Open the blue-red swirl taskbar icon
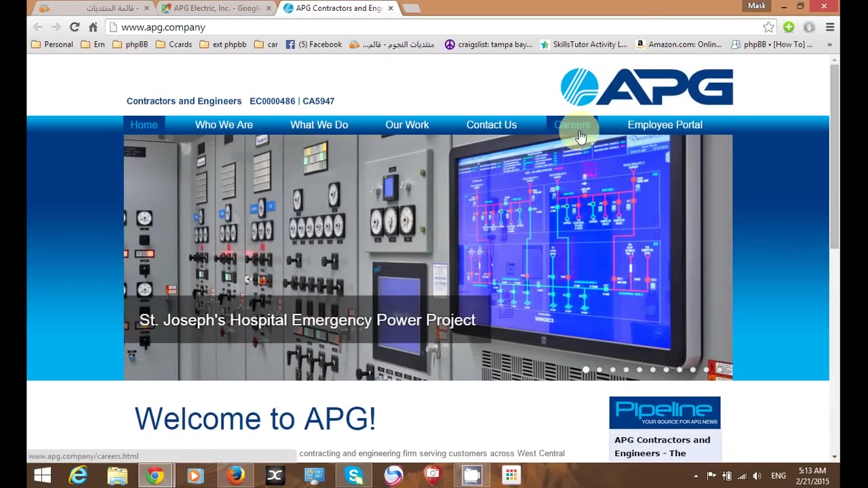The height and width of the screenshot is (488, 868). pyautogui.click(x=393, y=476)
